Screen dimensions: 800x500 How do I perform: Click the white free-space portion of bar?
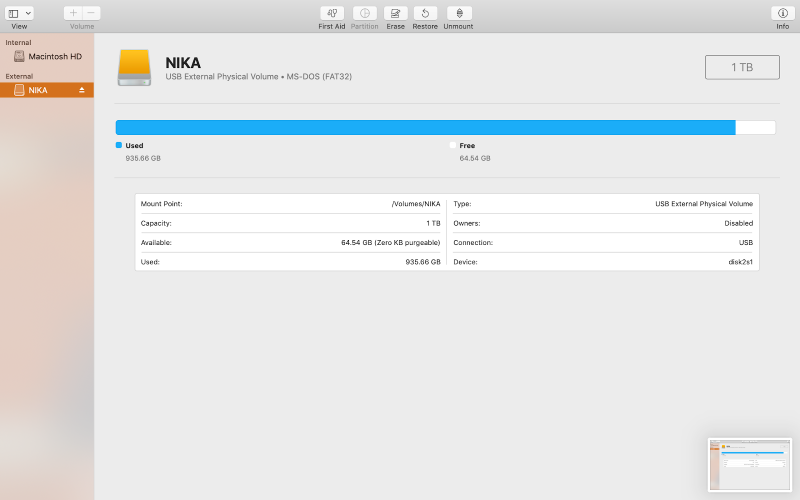756,128
